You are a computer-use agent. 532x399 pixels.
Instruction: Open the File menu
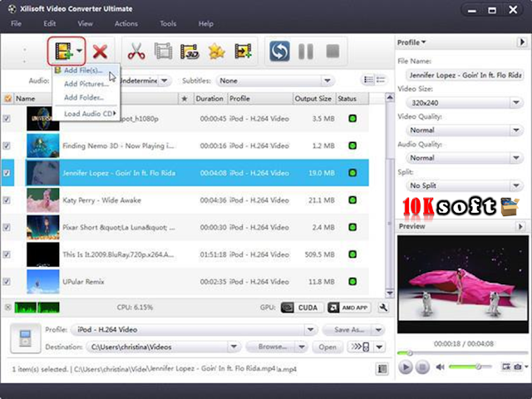pyautogui.click(x=16, y=24)
